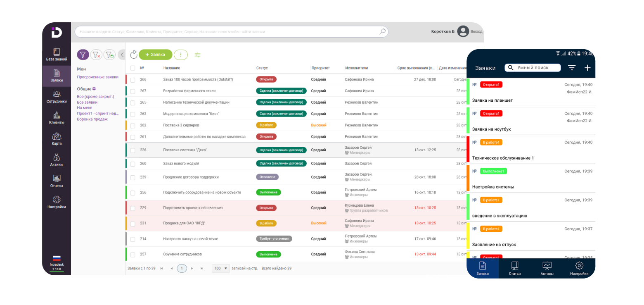Open the Карта map section

pos(57,139)
